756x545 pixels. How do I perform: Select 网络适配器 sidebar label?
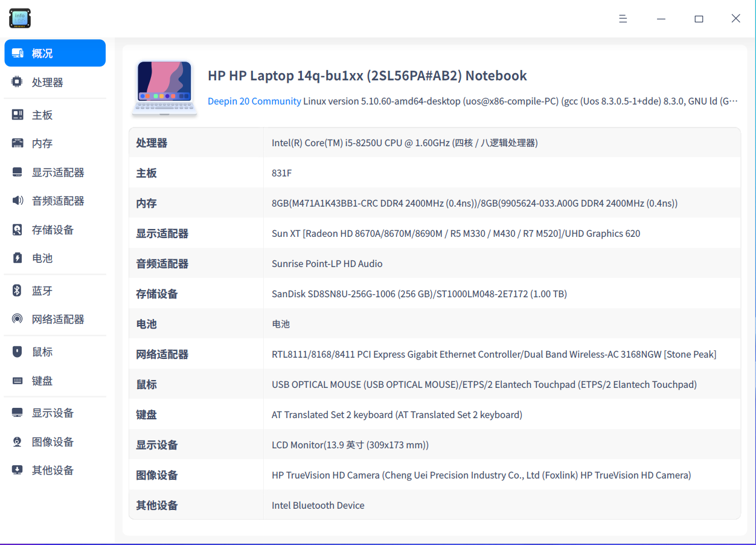(x=58, y=319)
